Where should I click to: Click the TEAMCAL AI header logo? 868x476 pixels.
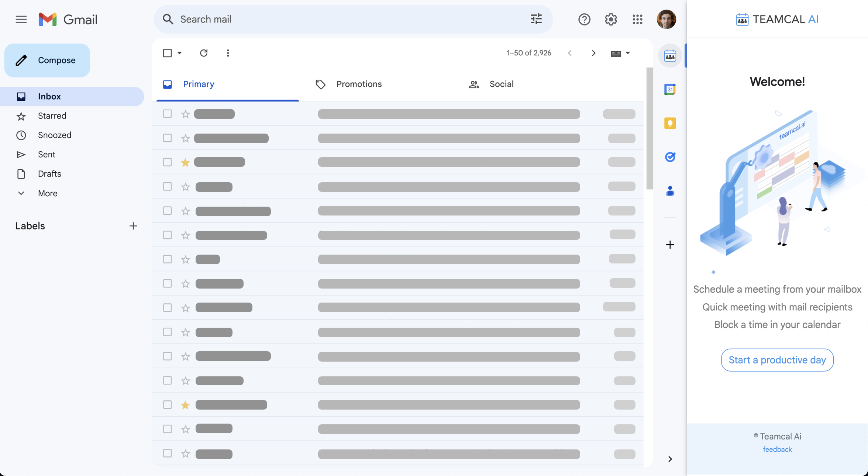(777, 19)
